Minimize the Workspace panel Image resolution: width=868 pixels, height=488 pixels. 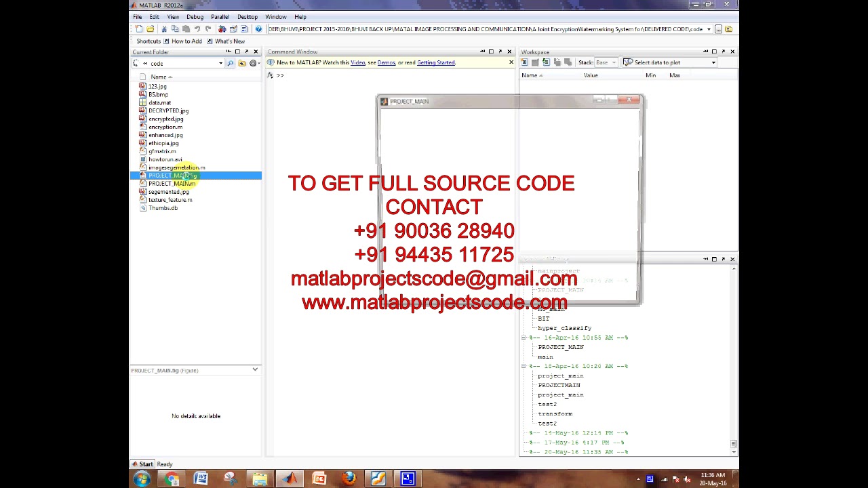(705, 52)
